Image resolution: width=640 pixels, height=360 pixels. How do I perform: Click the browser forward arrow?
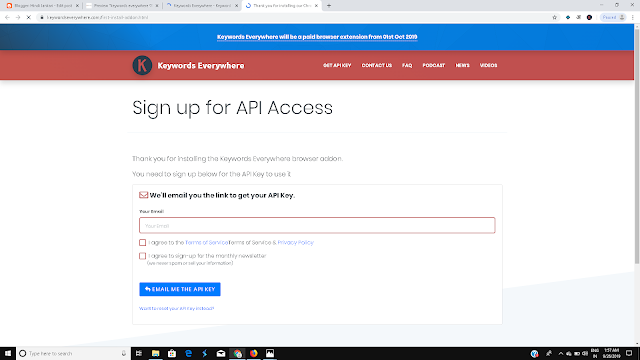point(18,18)
